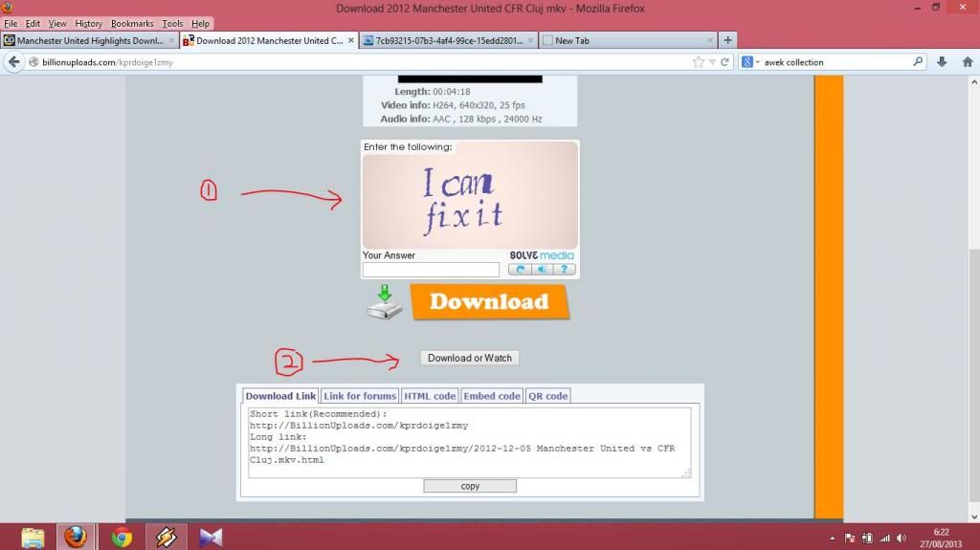The image size is (980, 550).
Task: Select the HTML code tab
Action: tap(430, 396)
